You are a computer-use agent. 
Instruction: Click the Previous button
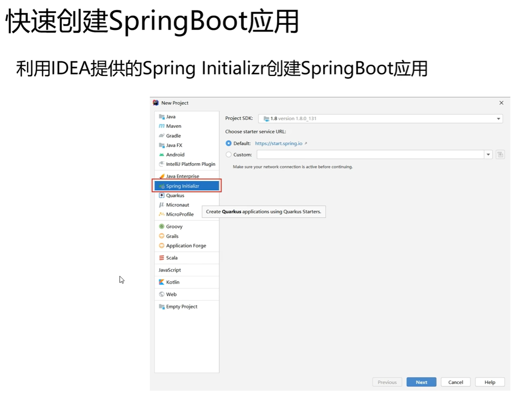click(387, 382)
